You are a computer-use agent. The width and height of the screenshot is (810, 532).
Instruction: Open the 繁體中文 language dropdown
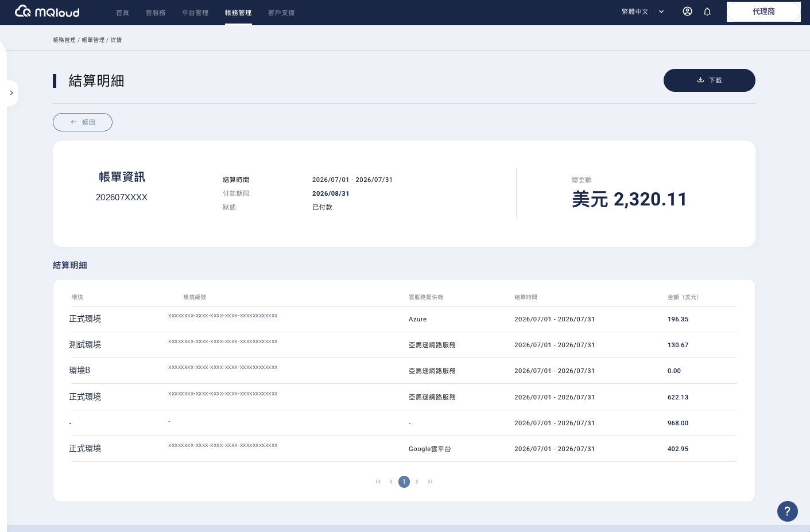642,11
